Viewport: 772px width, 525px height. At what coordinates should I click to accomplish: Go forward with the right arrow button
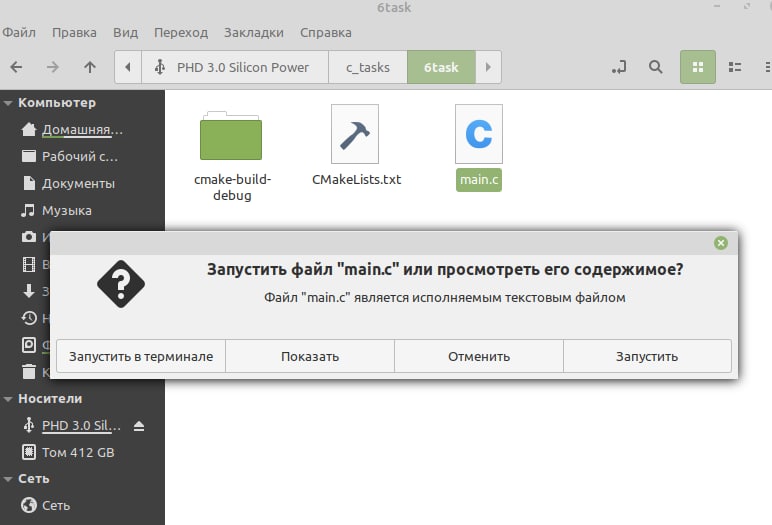tap(53, 67)
